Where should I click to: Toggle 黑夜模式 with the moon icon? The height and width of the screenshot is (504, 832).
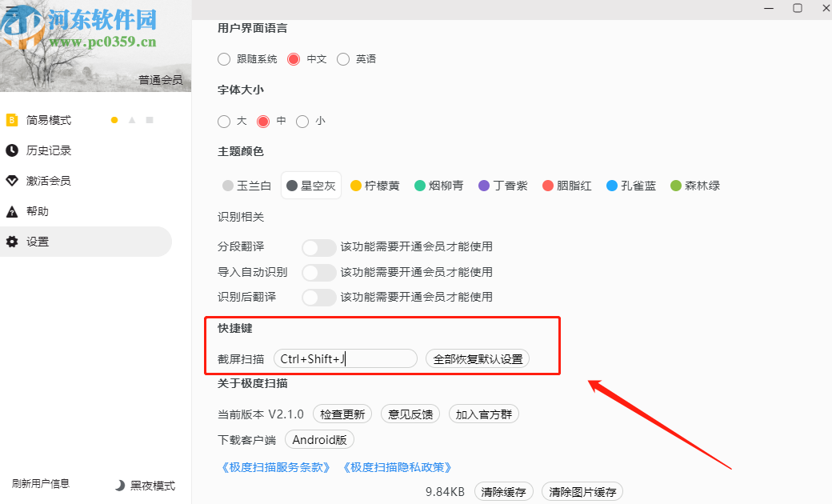[x=118, y=485]
